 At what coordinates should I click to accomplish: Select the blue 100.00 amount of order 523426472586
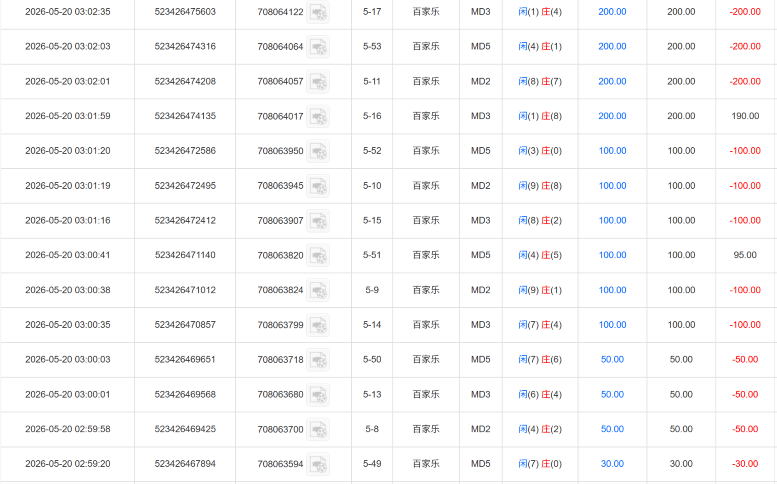[x=612, y=151]
